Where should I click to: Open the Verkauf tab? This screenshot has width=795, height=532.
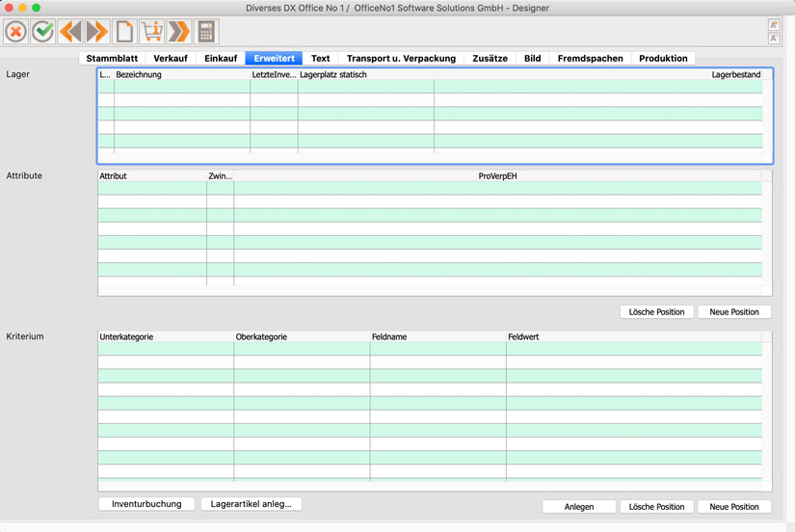pyautogui.click(x=171, y=59)
